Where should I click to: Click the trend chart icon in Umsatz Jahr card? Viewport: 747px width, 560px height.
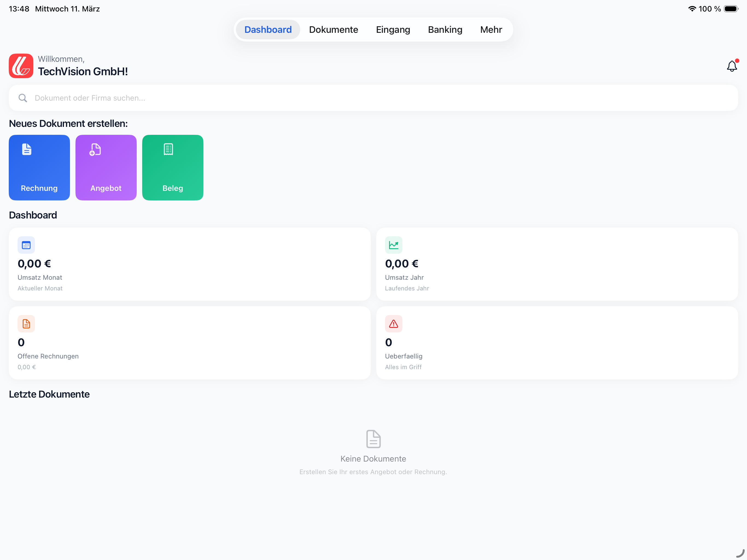point(394,245)
